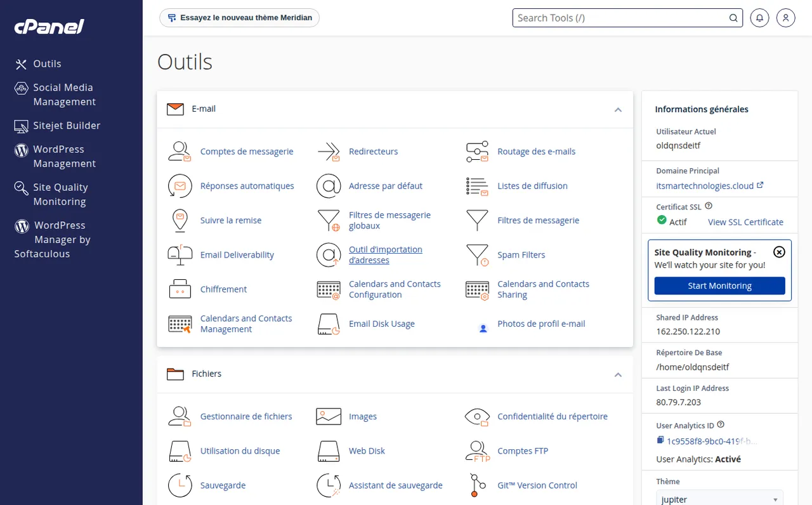This screenshot has width=812, height=505.
Task: Open Sitejet Builder in sidebar
Action: point(58,126)
